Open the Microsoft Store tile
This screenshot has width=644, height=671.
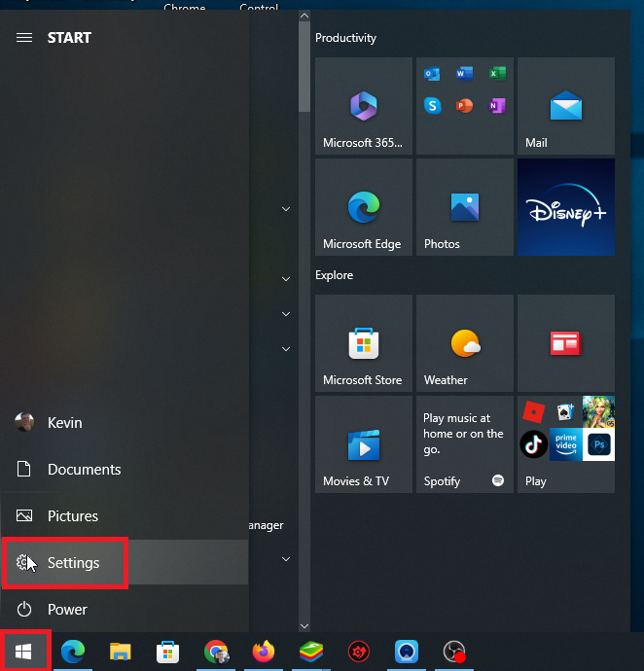click(364, 343)
